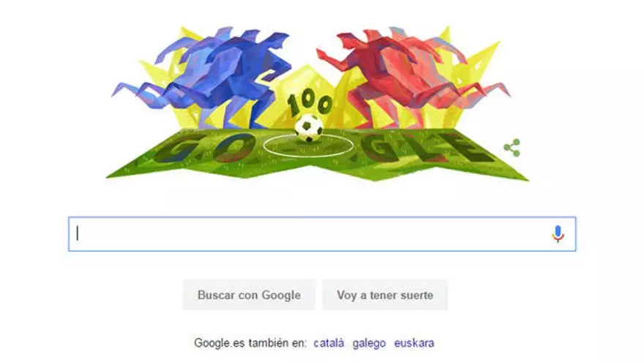Click the Buscar con Google button

(x=249, y=295)
